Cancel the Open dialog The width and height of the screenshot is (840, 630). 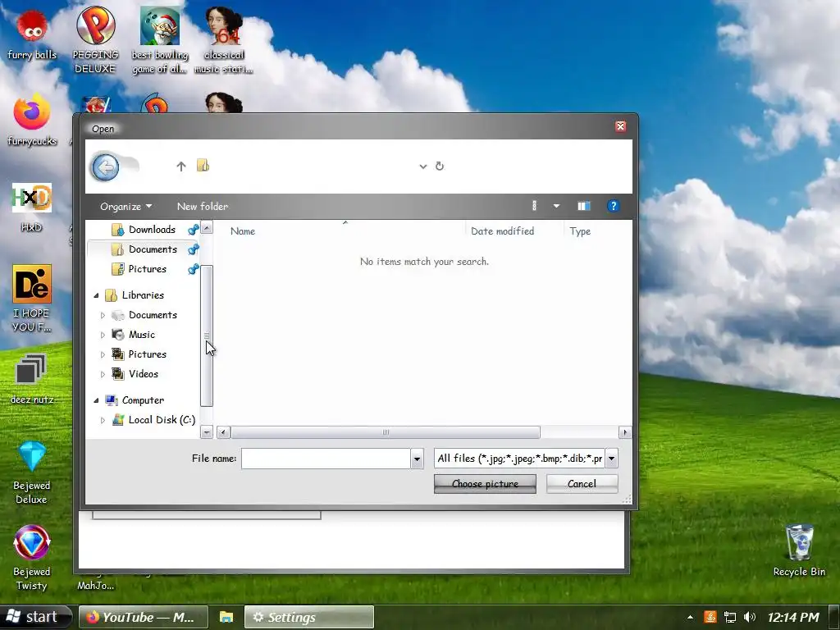point(582,484)
